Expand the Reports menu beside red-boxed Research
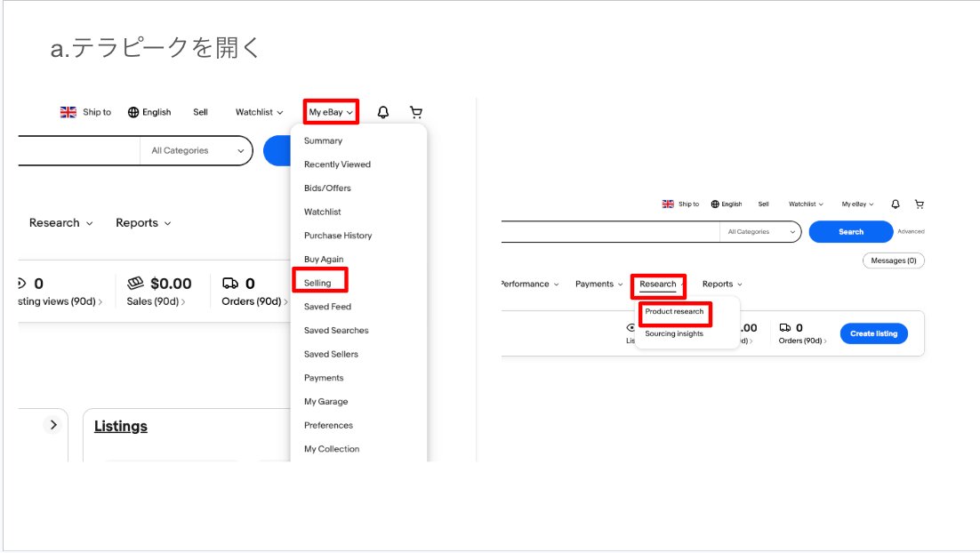The height and width of the screenshot is (553, 980). 721,285
